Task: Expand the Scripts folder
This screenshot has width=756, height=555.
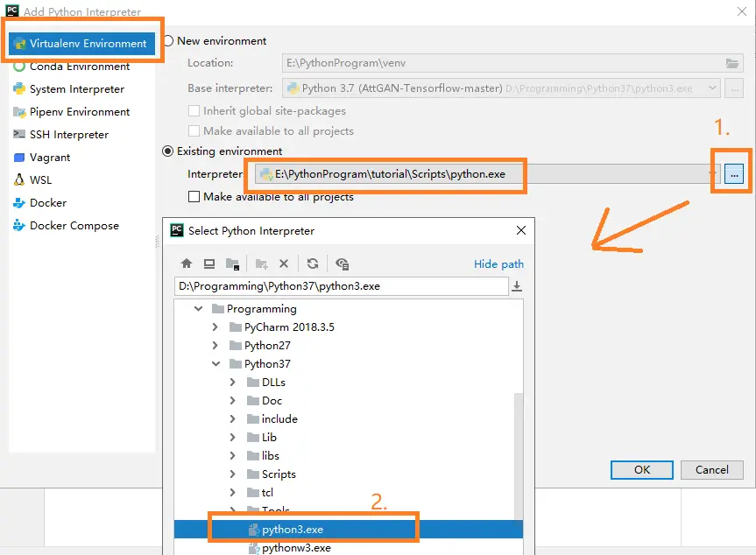Action: point(233,474)
